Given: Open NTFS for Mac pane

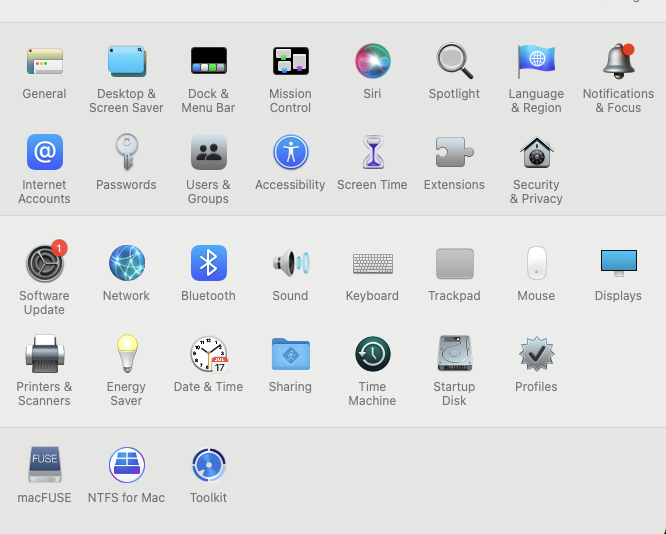Looking at the screenshot, I should pos(127,464).
